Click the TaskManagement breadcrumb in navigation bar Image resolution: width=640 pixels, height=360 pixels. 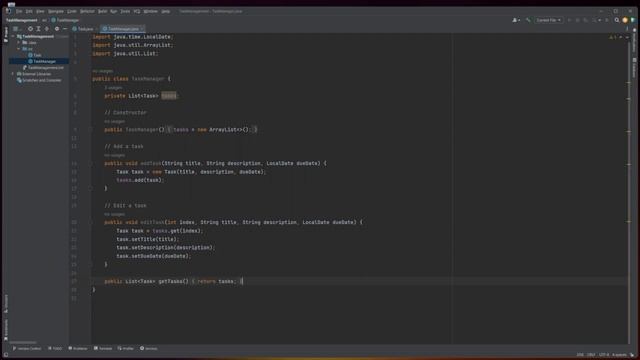coord(22,20)
